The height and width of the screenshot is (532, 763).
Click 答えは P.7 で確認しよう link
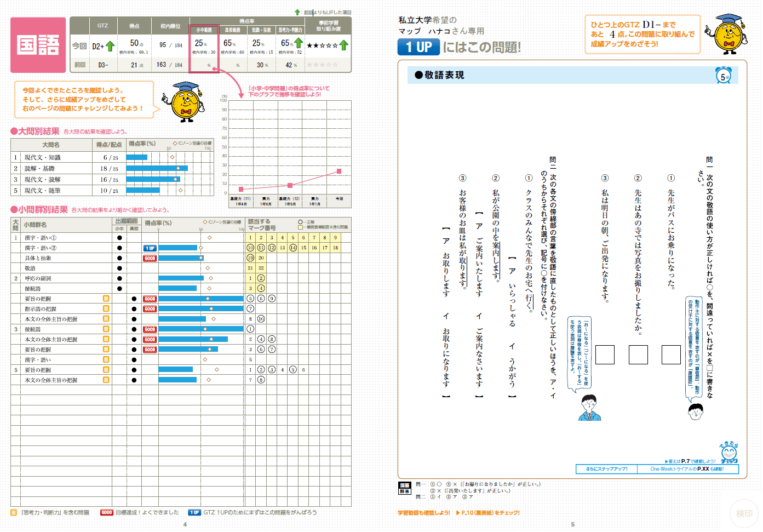pyautogui.click(x=690, y=461)
